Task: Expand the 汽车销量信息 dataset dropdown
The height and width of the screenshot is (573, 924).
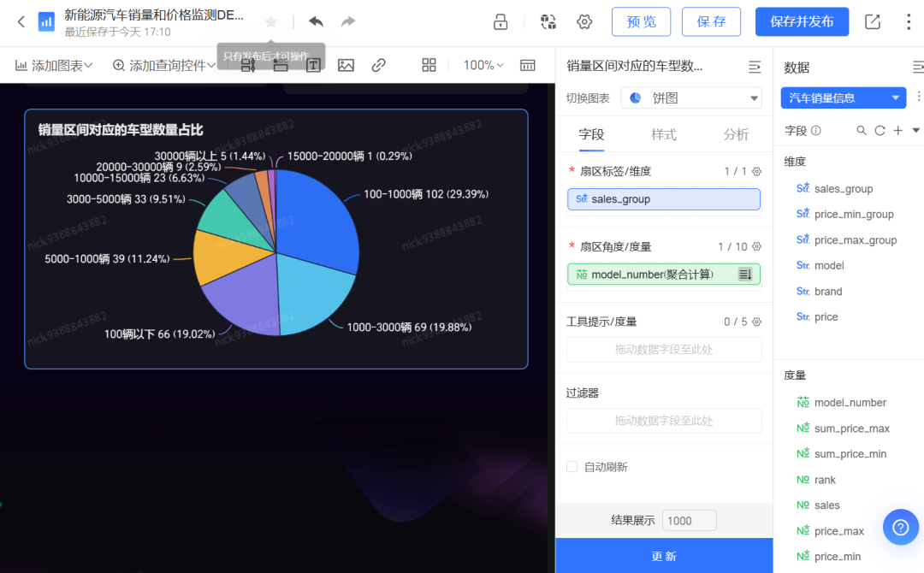Action: (x=844, y=97)
